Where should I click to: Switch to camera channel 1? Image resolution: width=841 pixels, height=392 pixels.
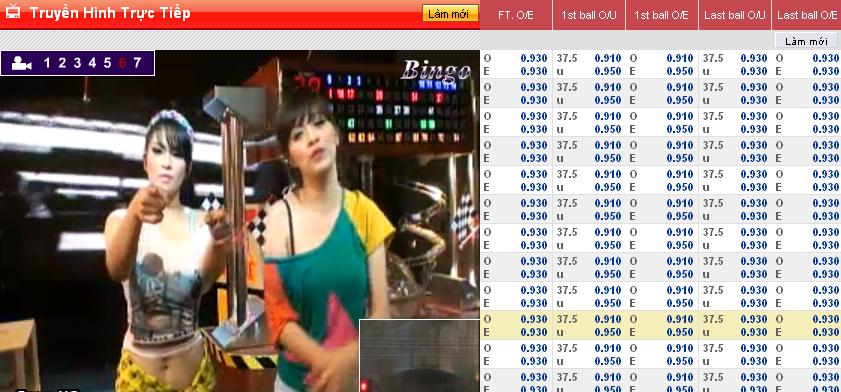tap(47, 63)
